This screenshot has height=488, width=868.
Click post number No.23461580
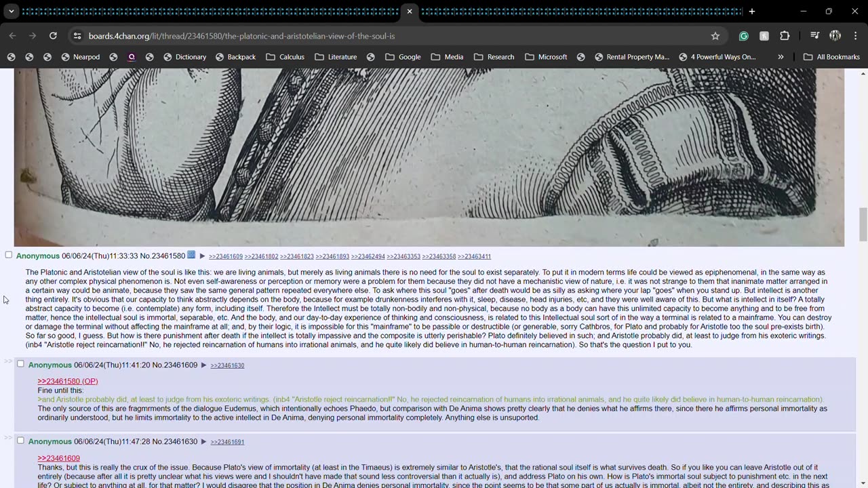point(163,256)
